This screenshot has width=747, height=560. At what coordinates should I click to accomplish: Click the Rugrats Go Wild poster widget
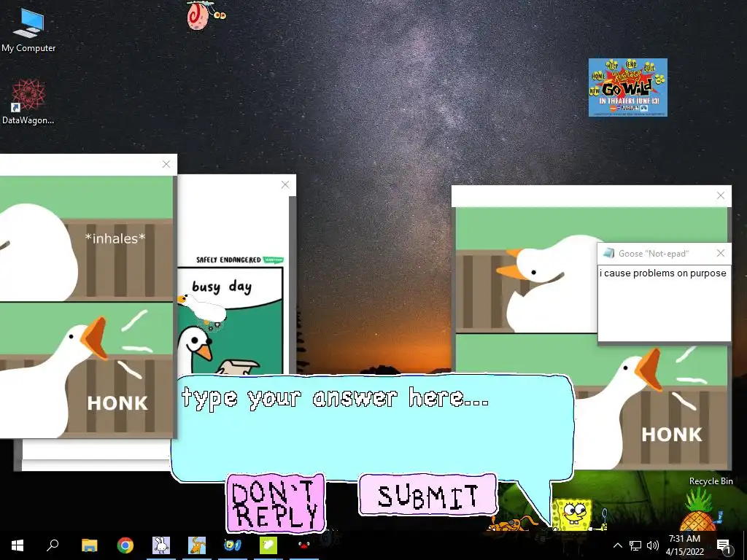(x=627, y=87)
